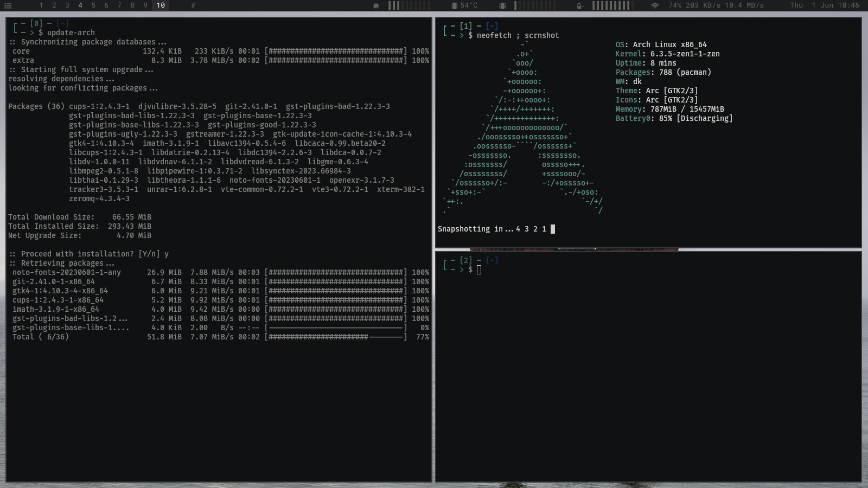
Task: Click the Kernel: 6.3.5-zen1-1-zen line
Action: (668, 54)
